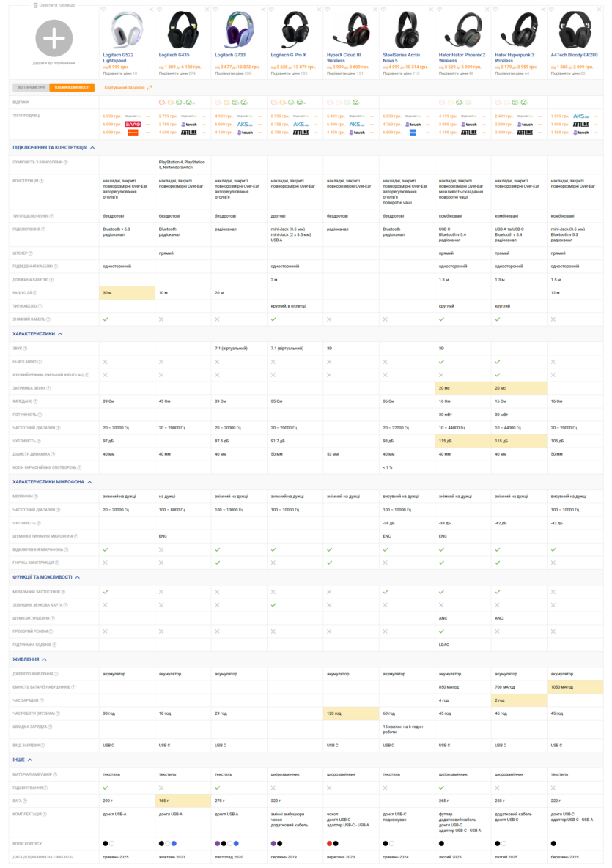Open the Logitech G733 product link
The image size is (612, 868).
230,56
